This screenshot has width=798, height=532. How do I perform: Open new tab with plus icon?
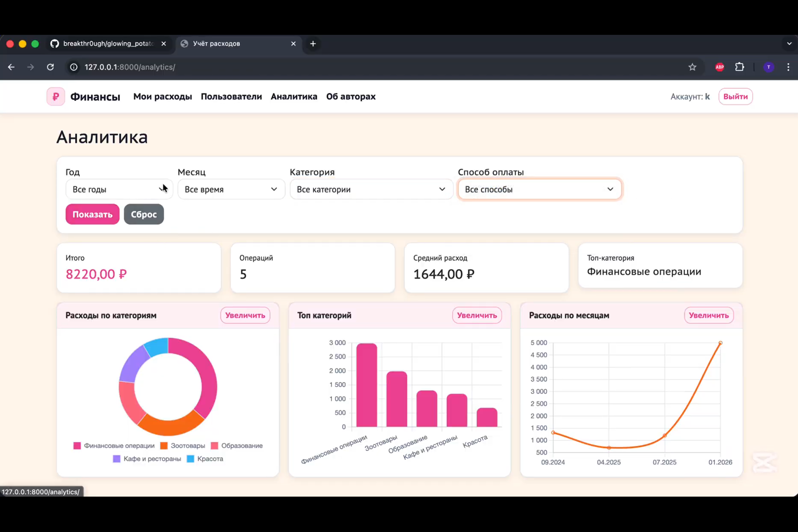tap(313, 44)
